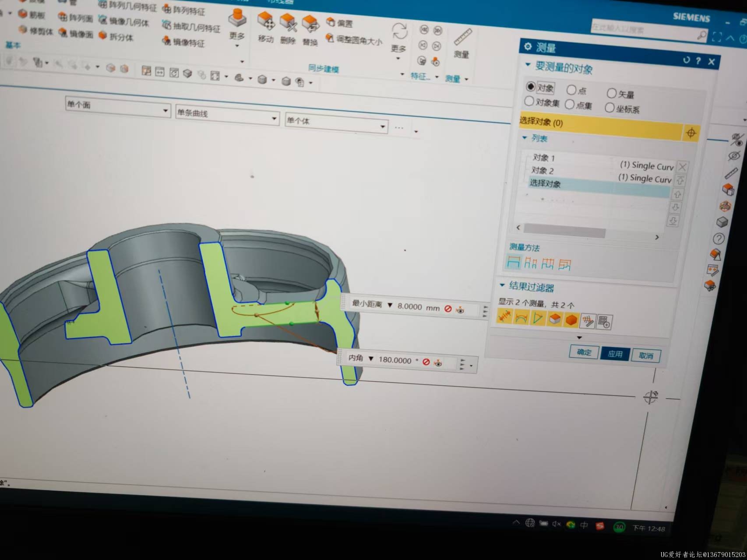Toggle the angle result filter icon
This screenshot has width=747, height=560.
tap(537, 318)
